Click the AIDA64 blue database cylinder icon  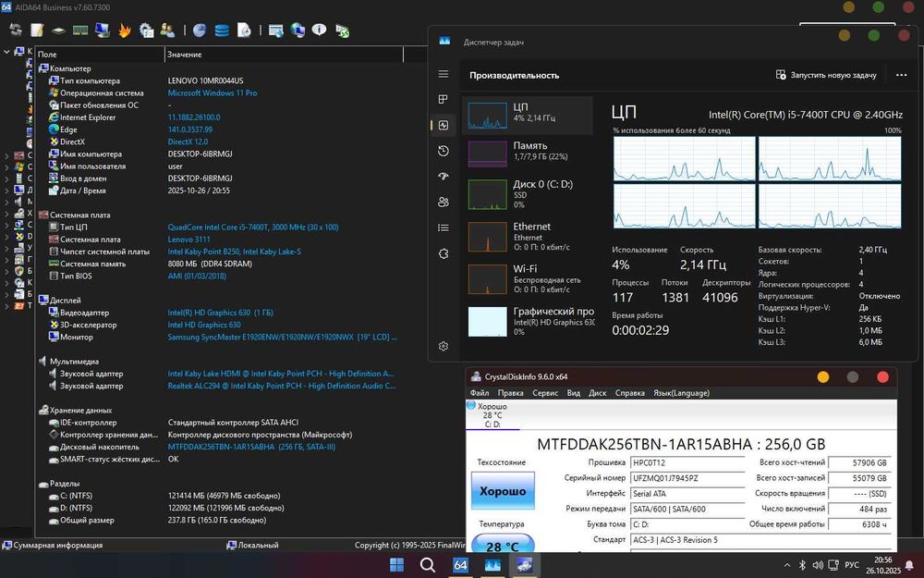point(222,31)
